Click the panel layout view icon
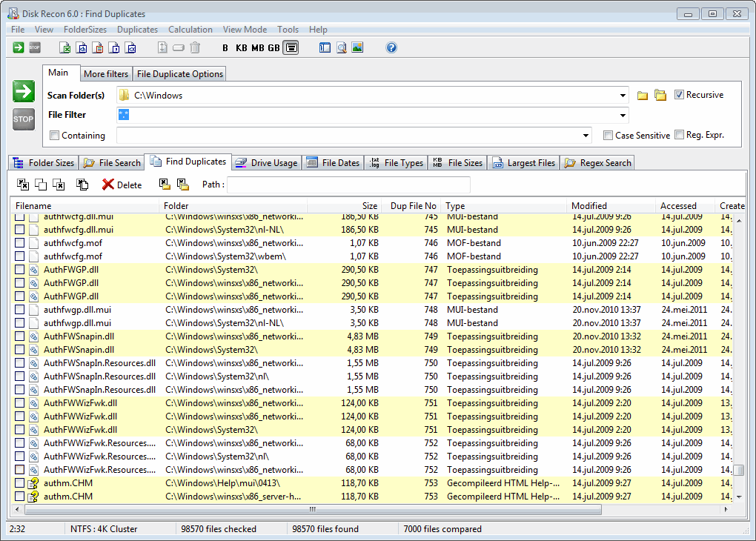The height and width of the screenshot is (541, 756). point(325,47)
